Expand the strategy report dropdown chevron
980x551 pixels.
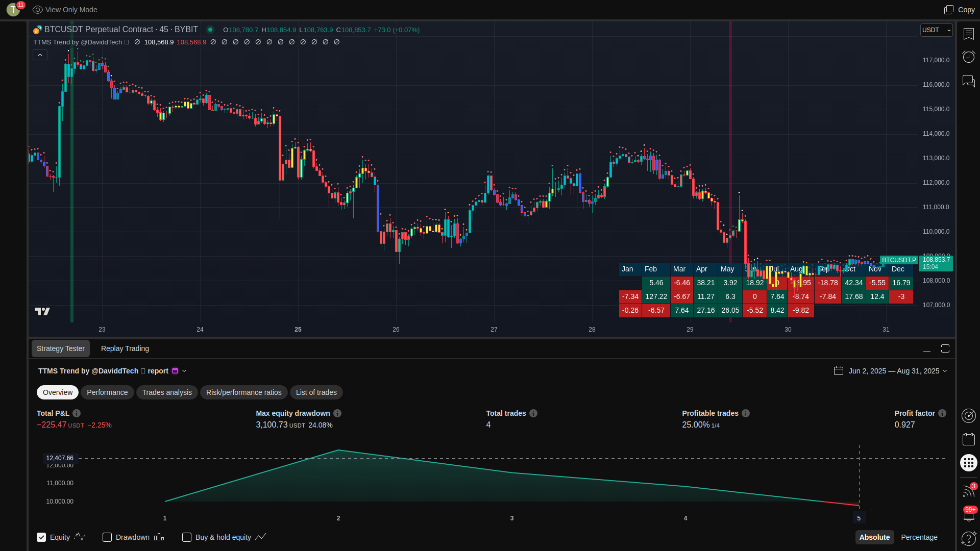pyautogui.click(x=184, y=371)
